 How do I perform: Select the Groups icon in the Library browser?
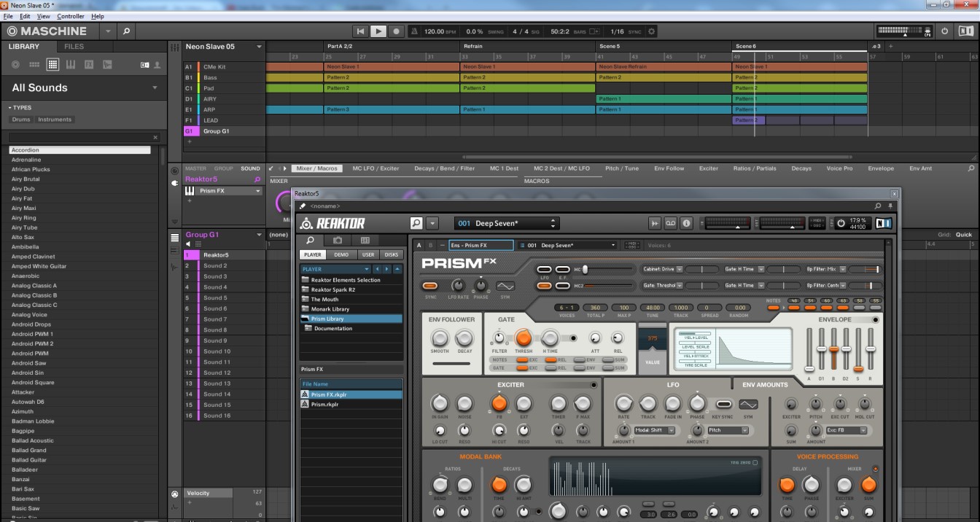(34, 65)
